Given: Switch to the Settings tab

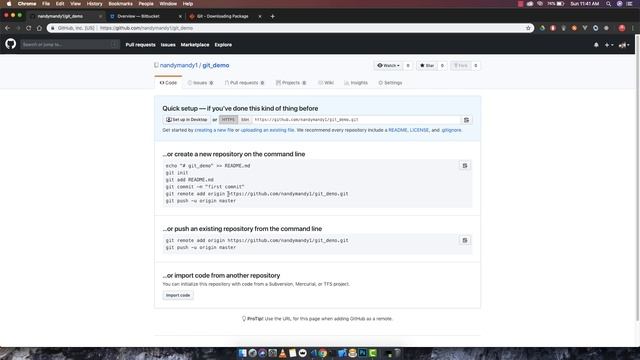Looking at the screenshot, I should tap(390, 83).
